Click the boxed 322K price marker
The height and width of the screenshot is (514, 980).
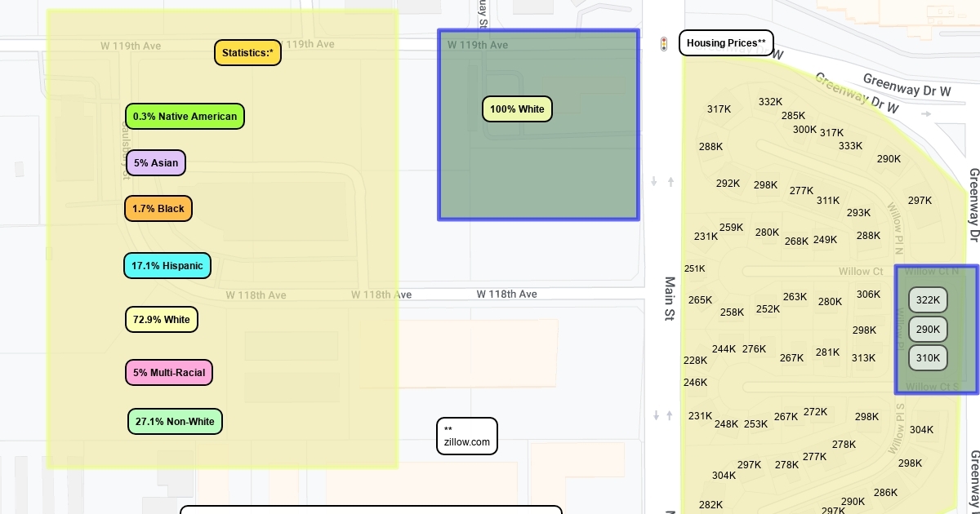click(x=928, y=300)
